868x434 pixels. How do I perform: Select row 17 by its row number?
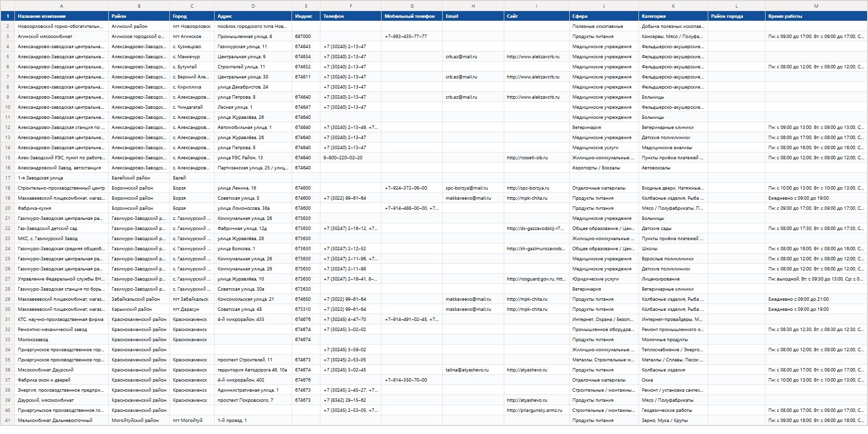point(7,178)
